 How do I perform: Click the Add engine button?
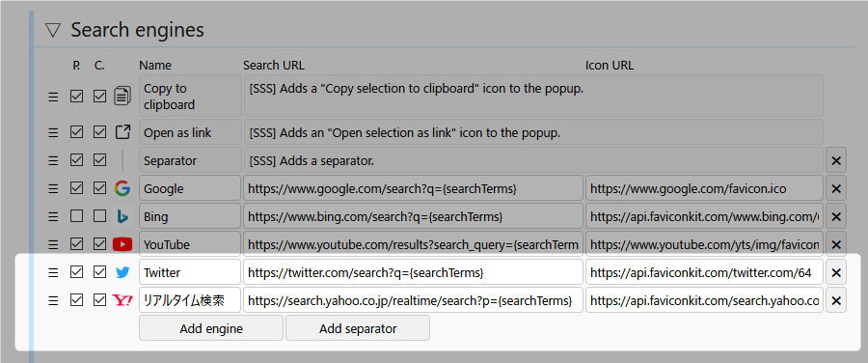211,328
